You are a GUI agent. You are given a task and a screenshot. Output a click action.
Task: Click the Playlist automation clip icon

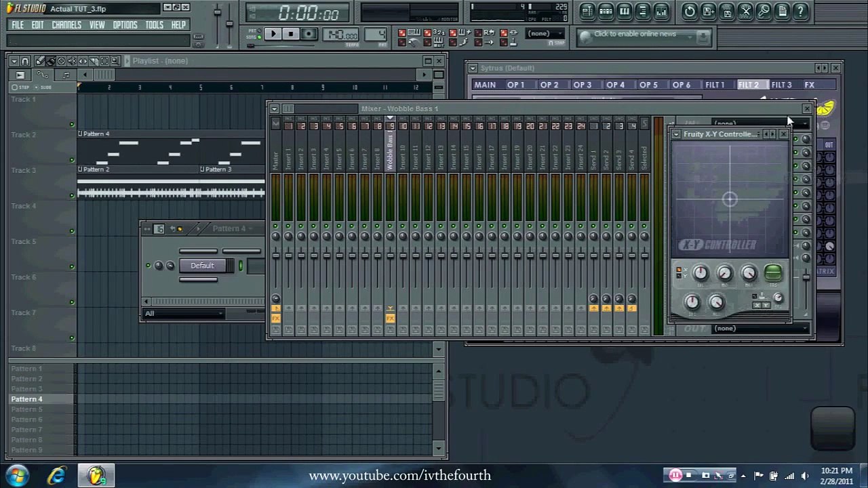tap(42, 75)
